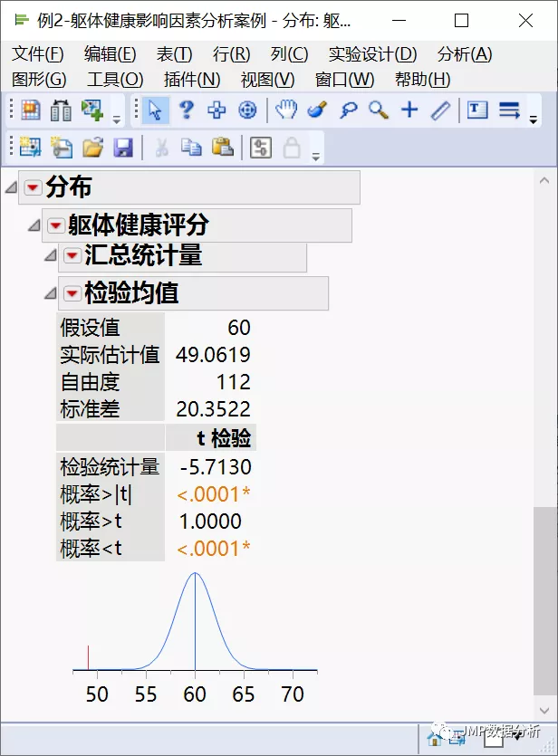Open the 工具(O) menu
The height and width of the screenshot is (756, 558).
coord(115,80)
